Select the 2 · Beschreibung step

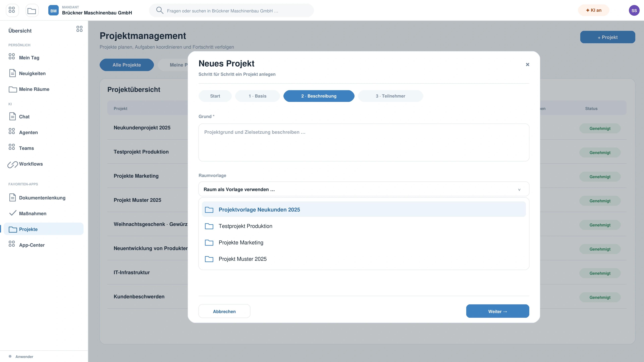(319, 96)
